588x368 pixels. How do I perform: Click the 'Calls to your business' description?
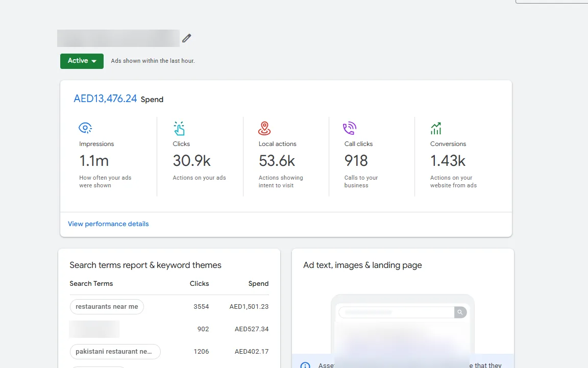pos(361,182)
